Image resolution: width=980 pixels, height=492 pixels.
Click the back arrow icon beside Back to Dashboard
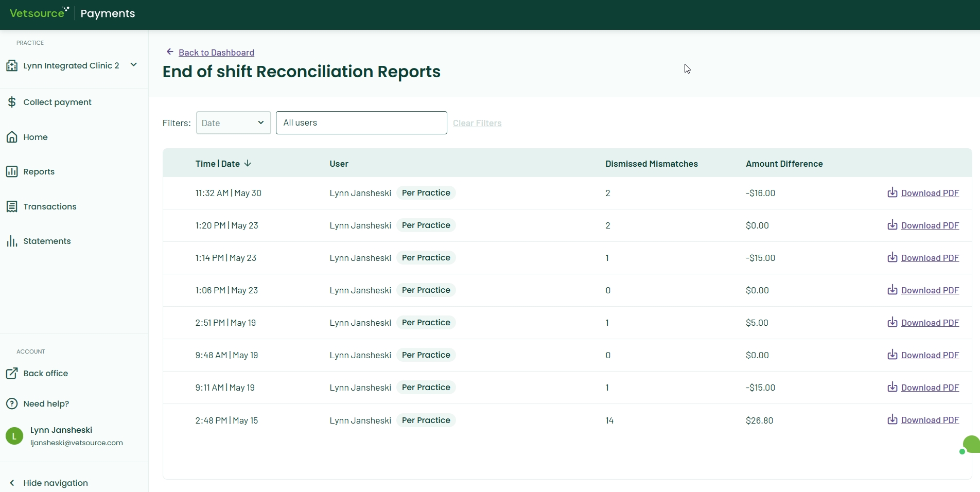coord(170,51)
